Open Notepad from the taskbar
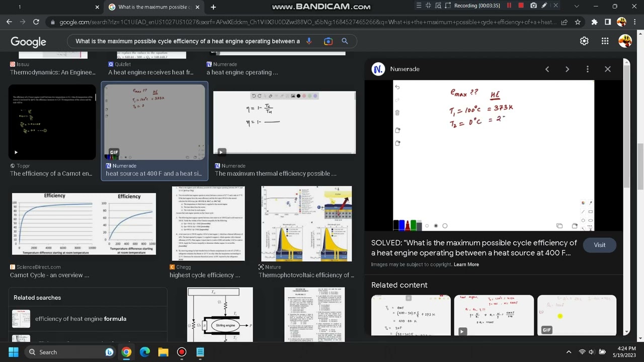Viewport: 644px width, 362px height. pos(200,352)
